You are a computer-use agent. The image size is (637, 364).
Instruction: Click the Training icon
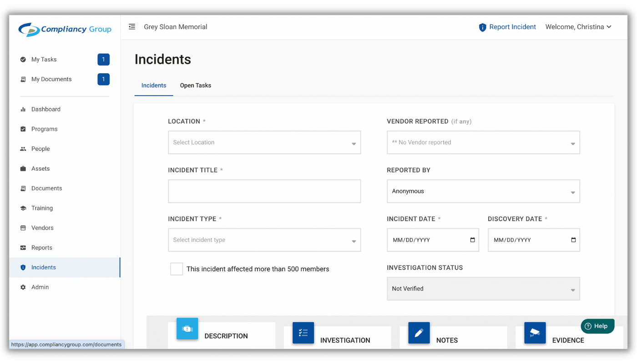[23, 208]
